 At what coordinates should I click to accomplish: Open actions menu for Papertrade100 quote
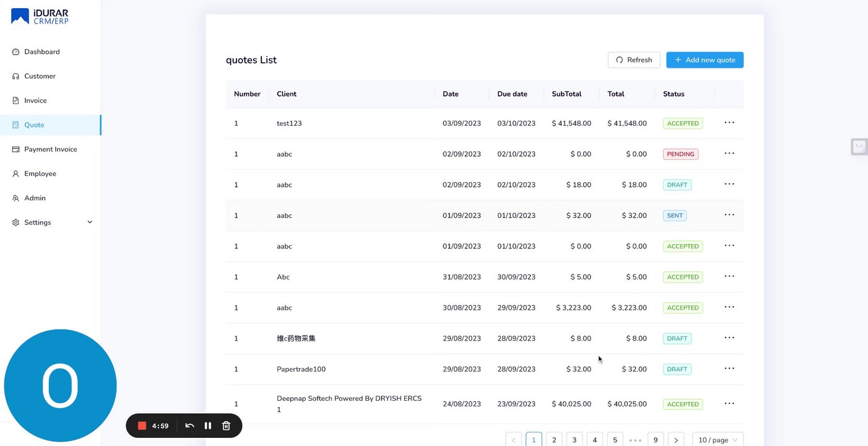tap(729, 369)
